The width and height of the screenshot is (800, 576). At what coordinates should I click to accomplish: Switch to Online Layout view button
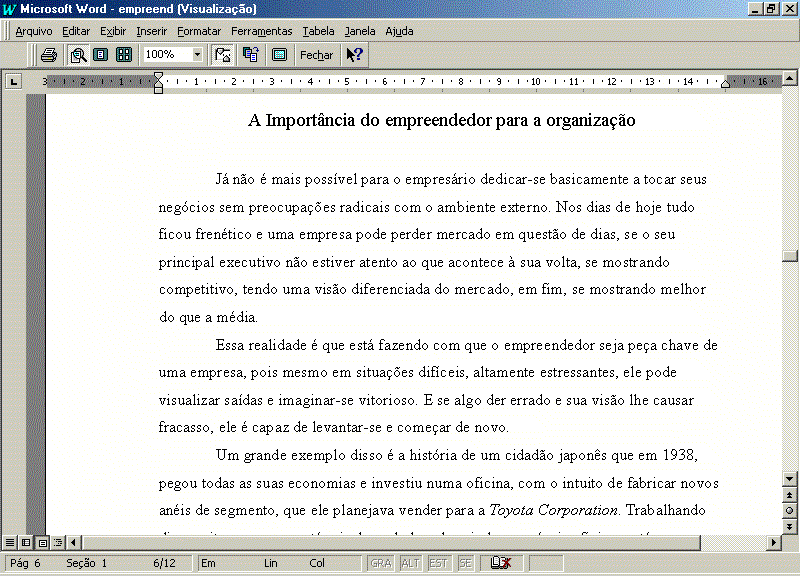coord(26,543)
